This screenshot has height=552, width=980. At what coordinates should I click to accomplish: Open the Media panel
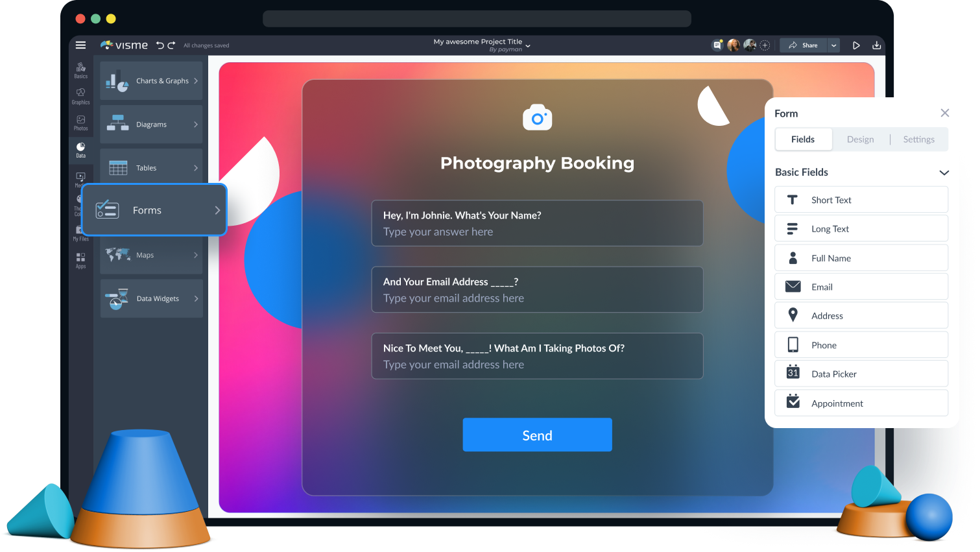80,176
